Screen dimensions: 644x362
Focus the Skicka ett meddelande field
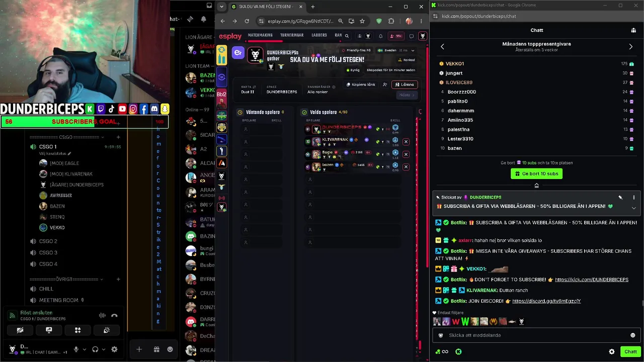point(536,335)
